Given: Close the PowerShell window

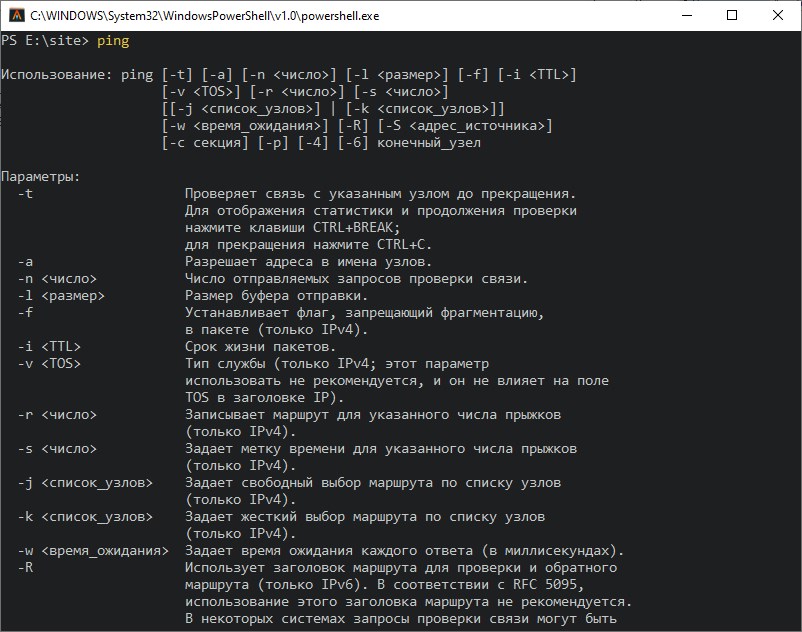Looking at the screenshot, I should (778, 15).
